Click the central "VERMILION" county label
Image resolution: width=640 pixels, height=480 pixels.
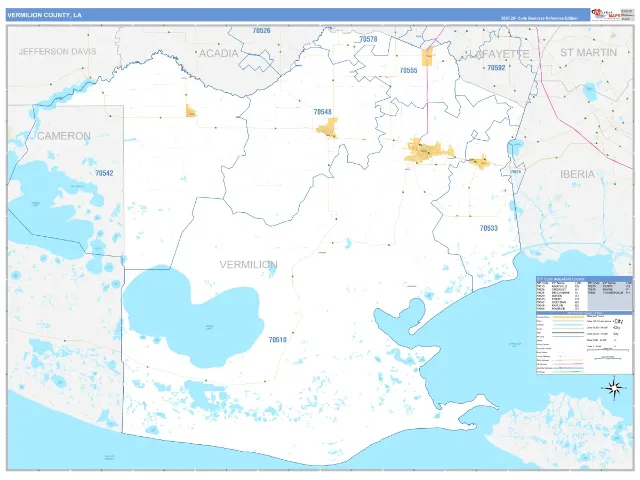pos(249,264)
